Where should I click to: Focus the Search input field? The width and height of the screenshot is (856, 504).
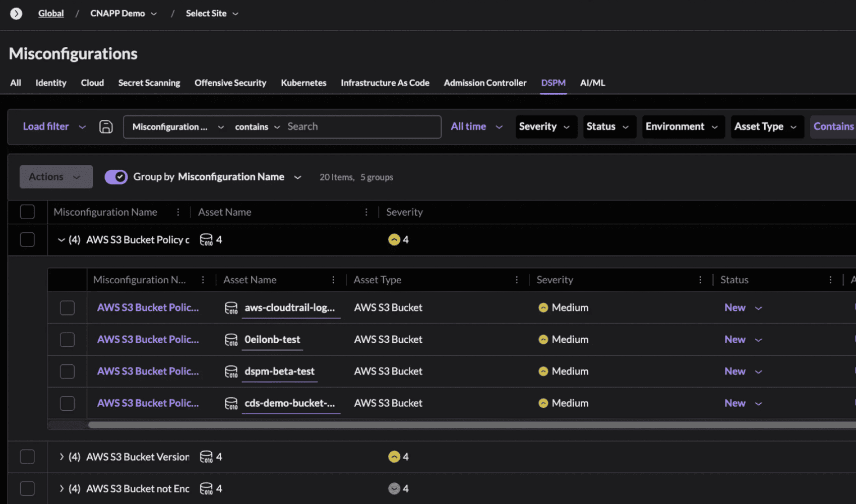point(361,127)
